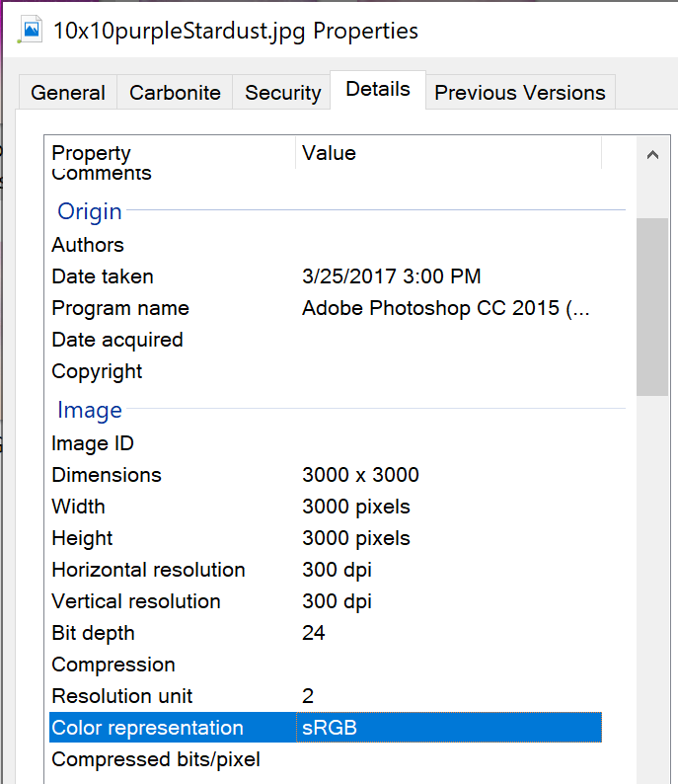This screenshot has height=784, width=678.
Task: Click the Details tab
Action: click(x=378, y=90)
